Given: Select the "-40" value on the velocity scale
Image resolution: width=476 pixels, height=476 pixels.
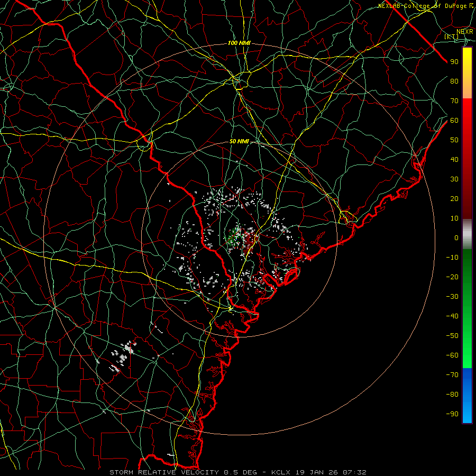Looking at the screenshot, I should point(452,316).
